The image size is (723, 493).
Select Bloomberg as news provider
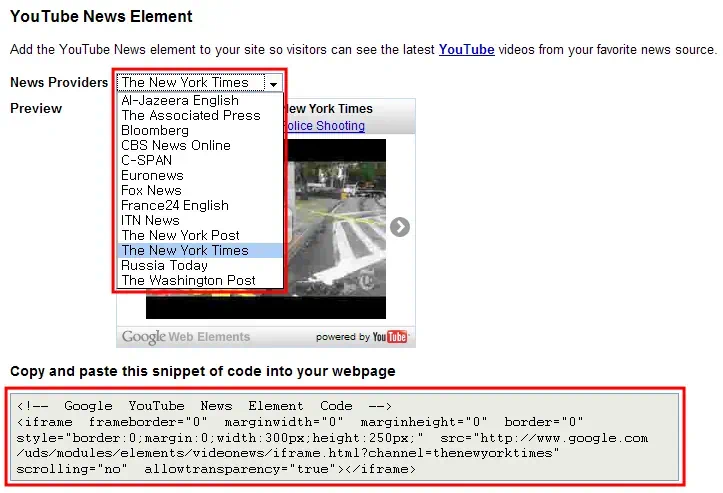point(155,130)
